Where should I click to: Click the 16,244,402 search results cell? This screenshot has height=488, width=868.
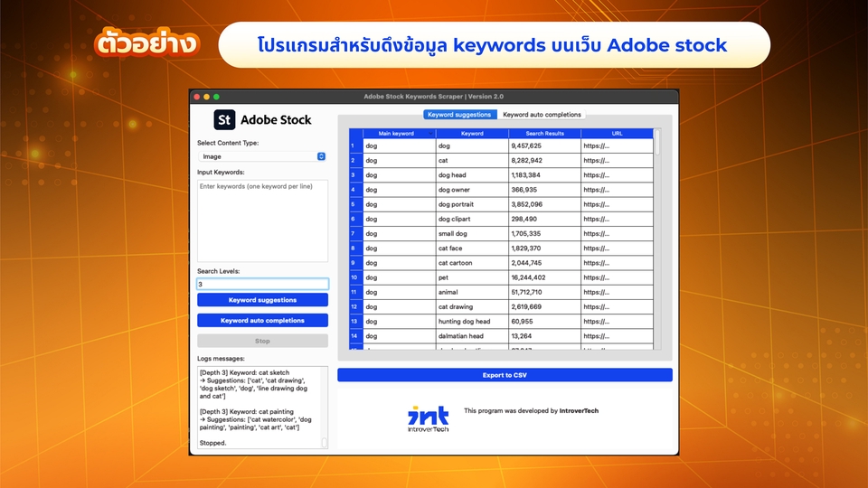(544, 277)
